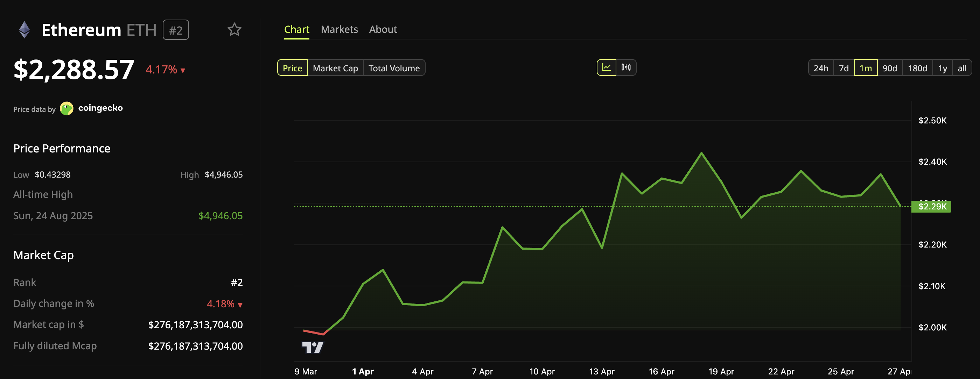Select the 24h time range
980x379 pixels.
tap(821, 68)
